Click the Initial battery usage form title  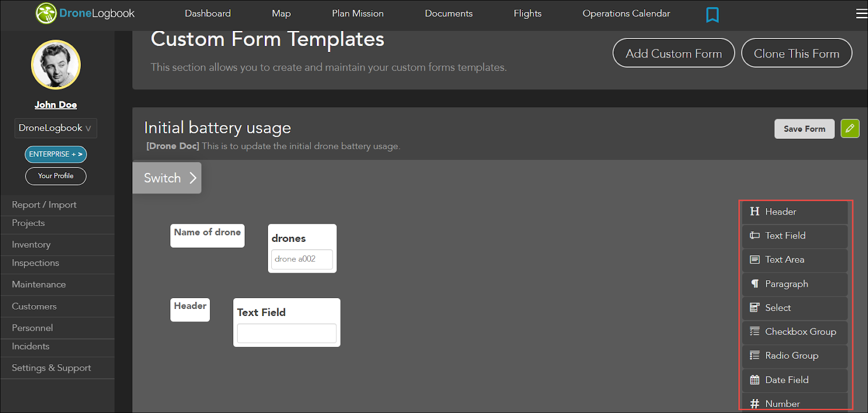tap(218, 128)
